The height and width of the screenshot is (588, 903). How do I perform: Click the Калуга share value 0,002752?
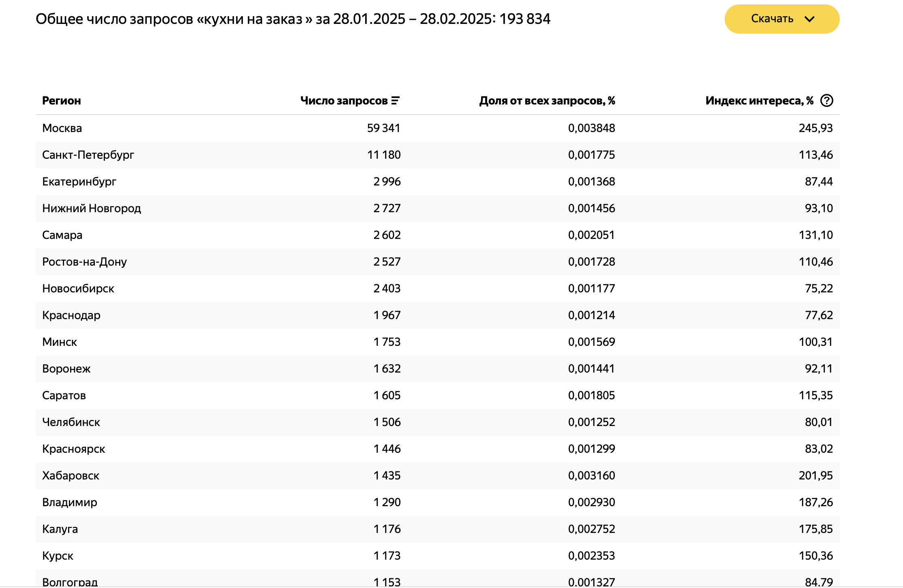coord(591,529)
